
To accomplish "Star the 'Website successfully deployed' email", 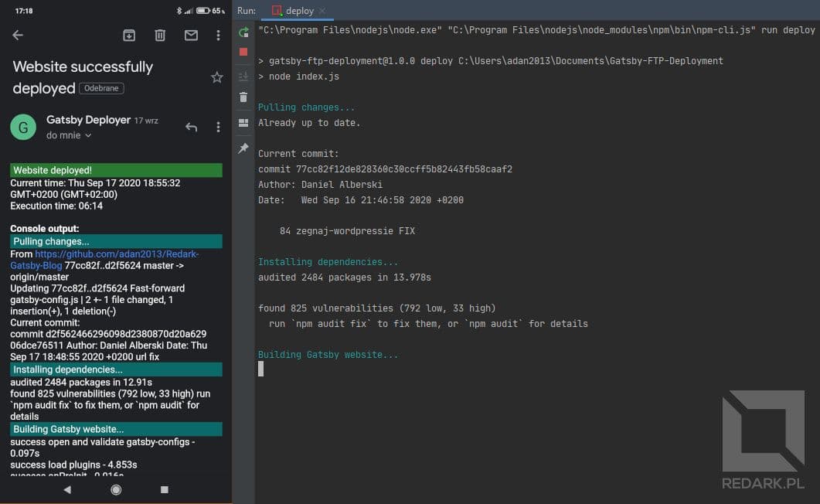I will 217,77.
